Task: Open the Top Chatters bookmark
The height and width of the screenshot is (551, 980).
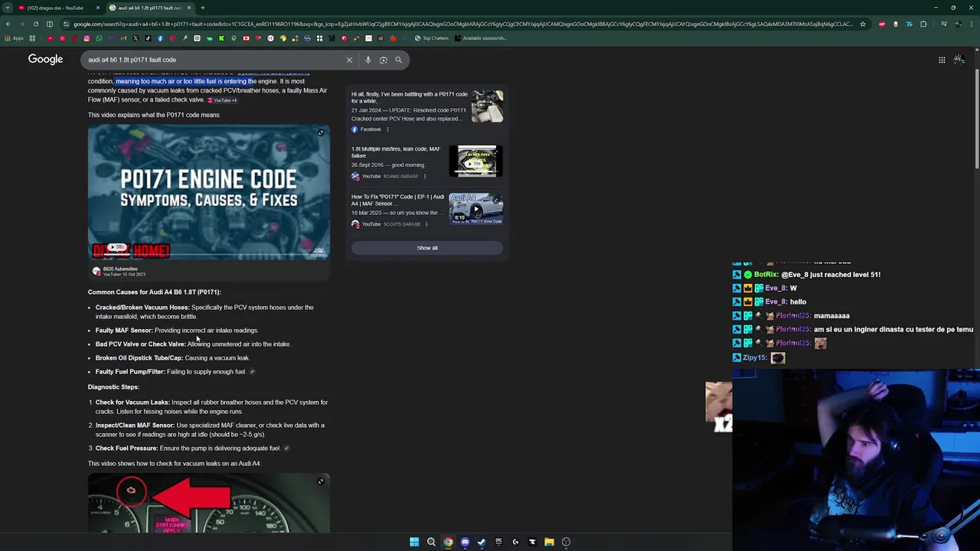Action: [432, 38]
